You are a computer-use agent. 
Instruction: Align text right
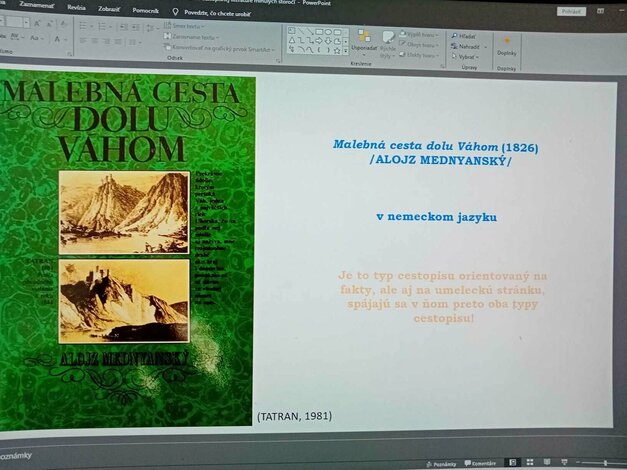point(106,41)
